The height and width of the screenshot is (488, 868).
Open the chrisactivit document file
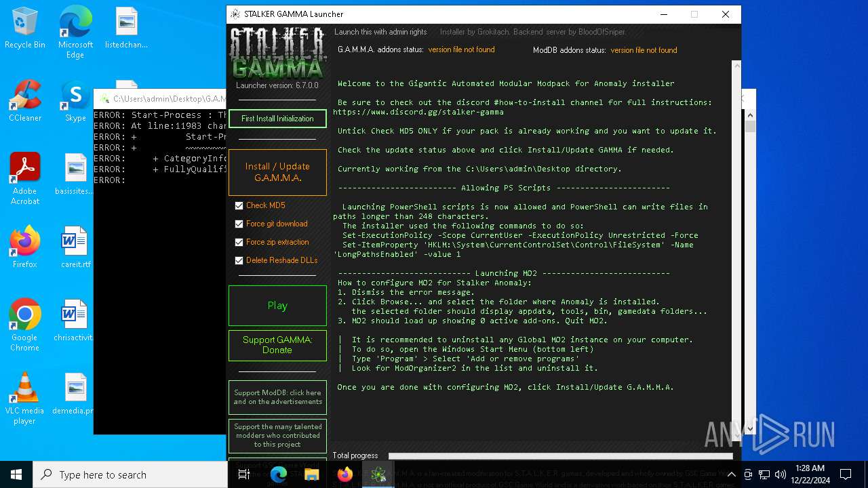tap(74, 321)
